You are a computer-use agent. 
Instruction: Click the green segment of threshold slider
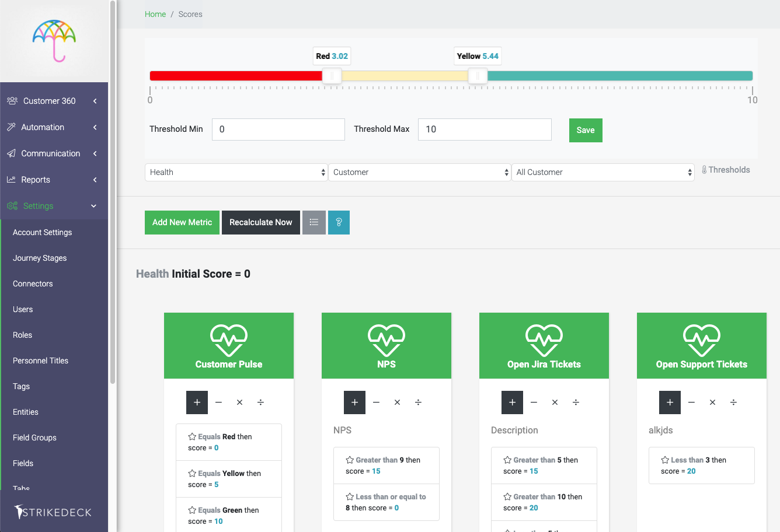(620, 76)
